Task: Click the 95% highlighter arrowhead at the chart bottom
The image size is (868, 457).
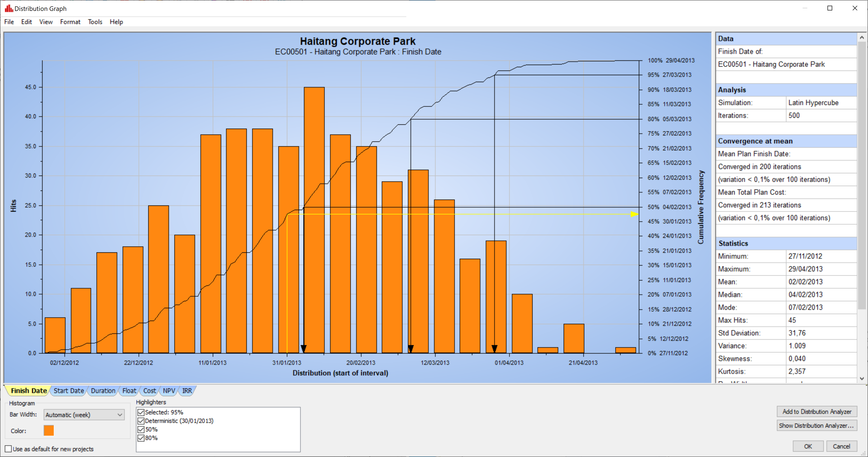Action: coord(494,348)
